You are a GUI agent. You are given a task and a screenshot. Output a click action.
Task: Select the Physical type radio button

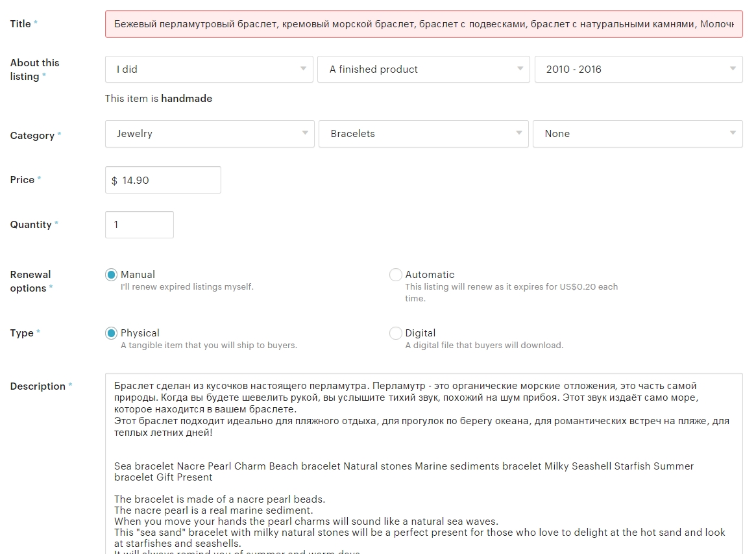pyautogui.click(x=112, y=333)
